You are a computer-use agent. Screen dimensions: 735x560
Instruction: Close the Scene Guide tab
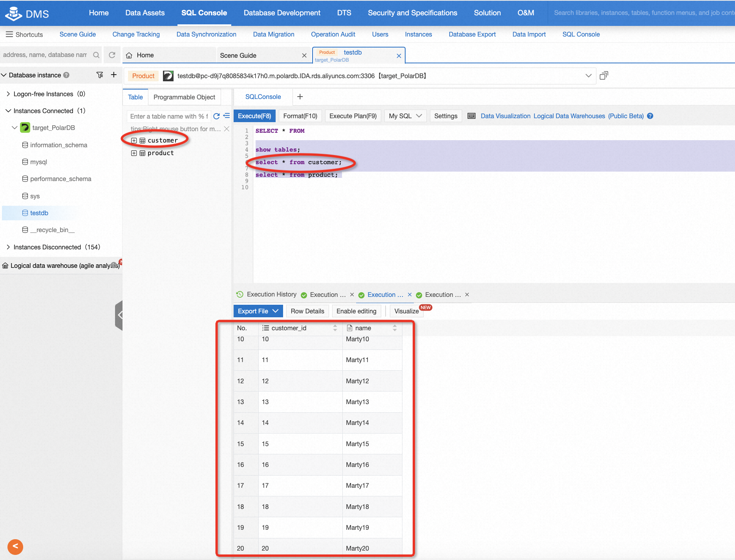point(304,55)
